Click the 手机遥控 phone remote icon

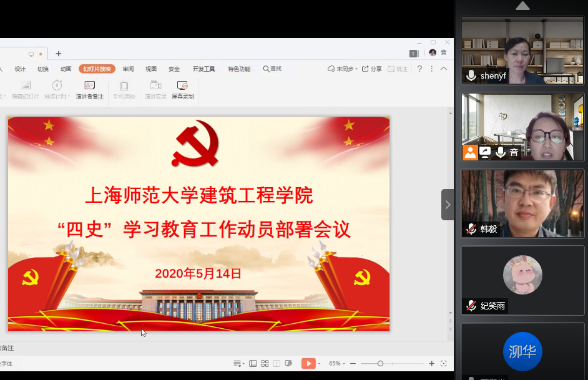point(124,86)
